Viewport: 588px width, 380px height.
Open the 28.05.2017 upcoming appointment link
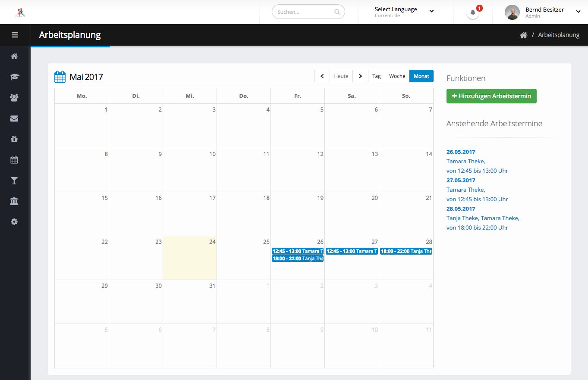pos(461,209)
